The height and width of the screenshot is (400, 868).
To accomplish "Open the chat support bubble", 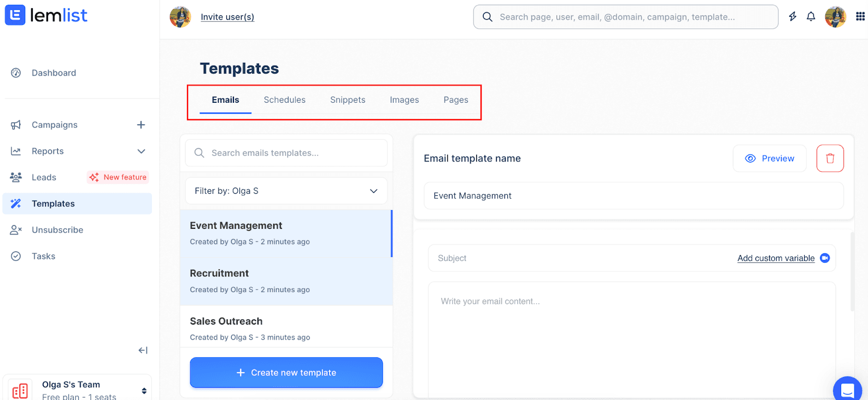I will click(848, 390).
